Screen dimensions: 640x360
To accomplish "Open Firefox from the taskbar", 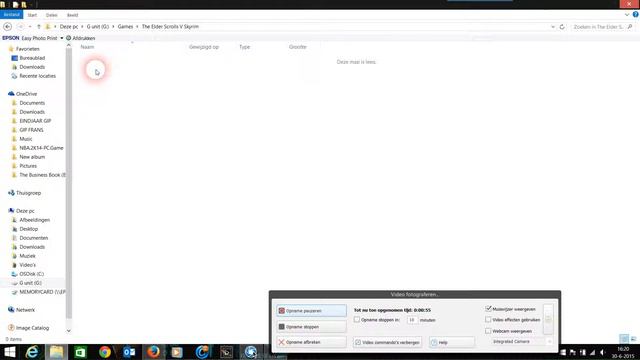I will click(153, 352).
